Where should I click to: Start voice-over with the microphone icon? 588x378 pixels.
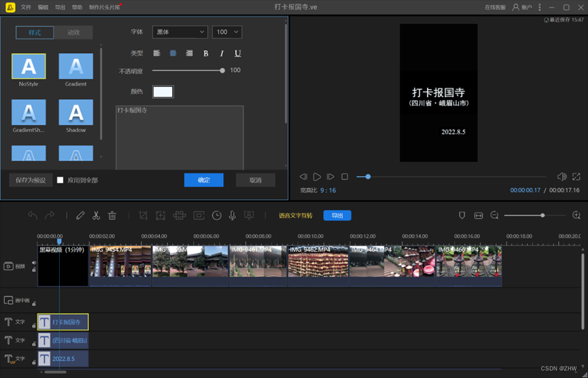(x=232, y=216)
